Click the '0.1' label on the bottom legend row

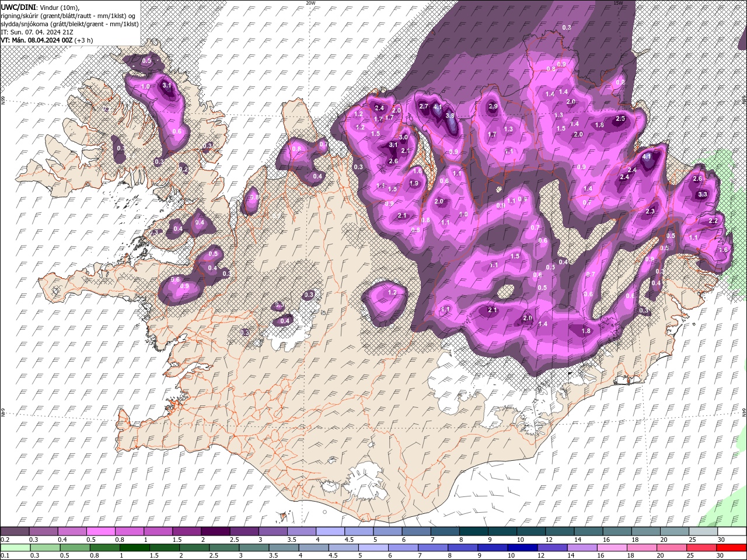(5, 555)
